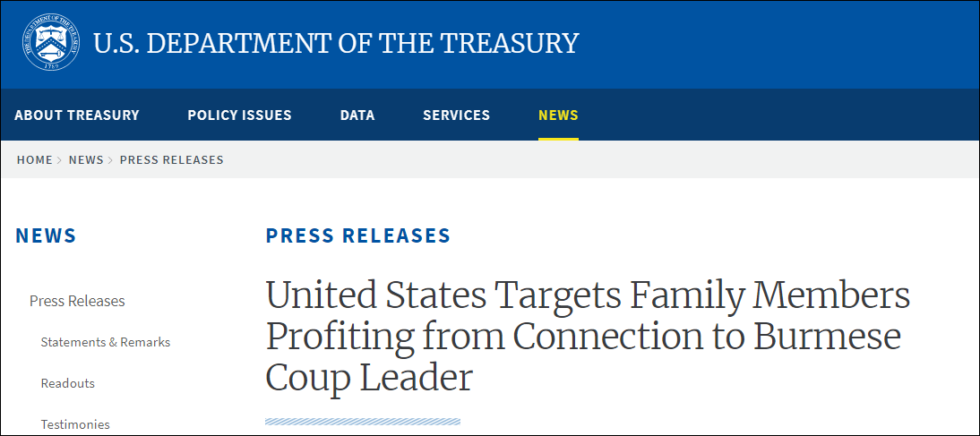980x436 pixels.
Task: Click the chevron after Home breadcrumb
Action: click(61, 160)
